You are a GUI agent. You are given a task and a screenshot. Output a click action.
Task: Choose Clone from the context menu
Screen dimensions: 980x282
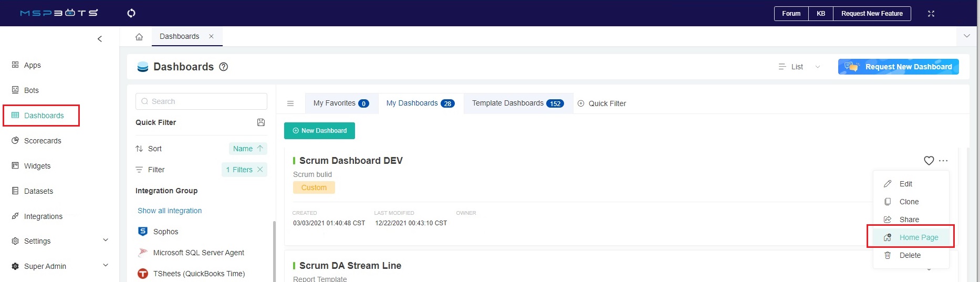[x=911, y=202]
